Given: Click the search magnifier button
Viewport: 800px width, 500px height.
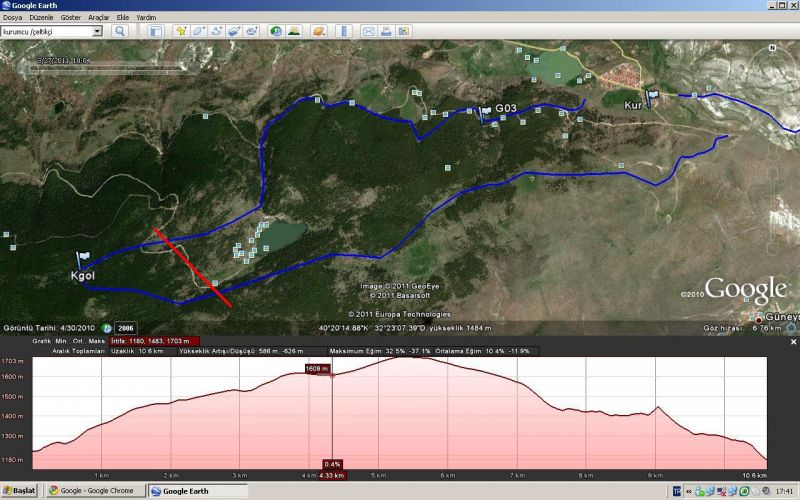Looking at the screenshot, I should point(119,31).
